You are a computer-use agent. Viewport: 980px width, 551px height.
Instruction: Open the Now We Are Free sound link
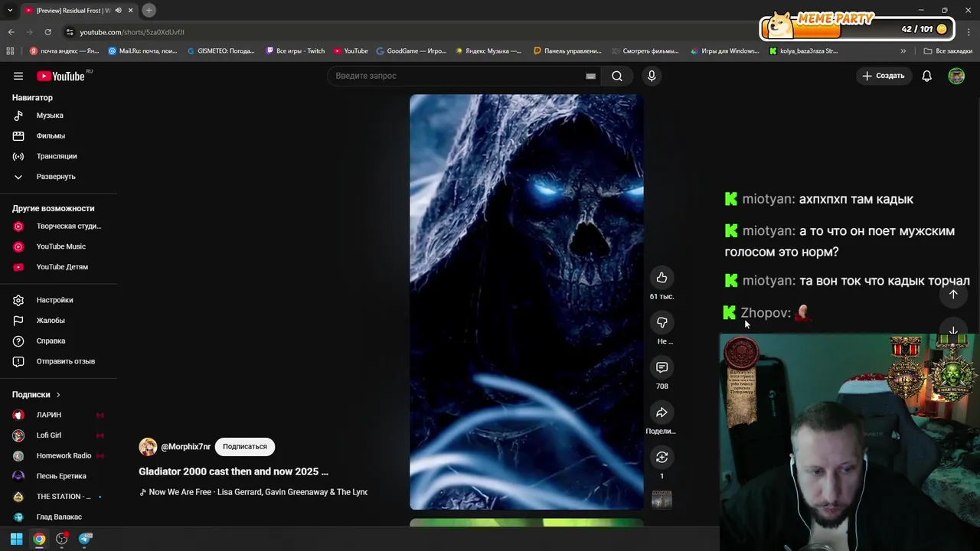pos(253,492)
